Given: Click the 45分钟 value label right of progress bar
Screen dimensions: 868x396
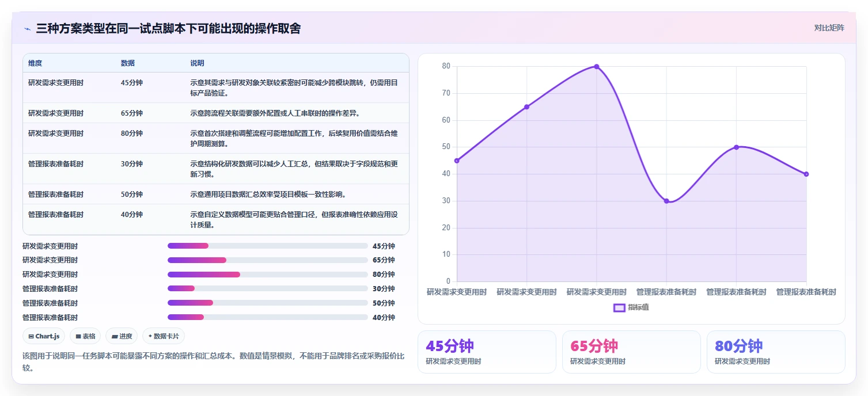Looking at the screenshot, I should click(x=384, y=246).
